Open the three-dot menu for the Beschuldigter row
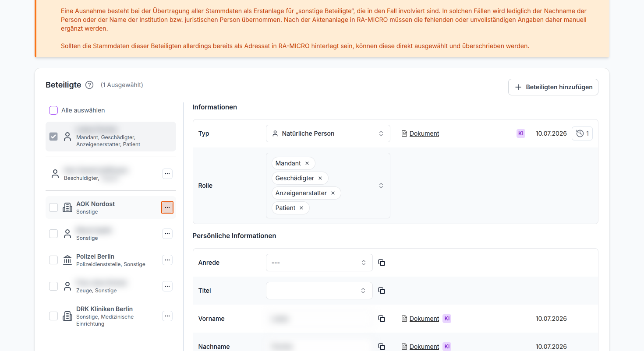This screenshot has width=644, height=351. 167,174
